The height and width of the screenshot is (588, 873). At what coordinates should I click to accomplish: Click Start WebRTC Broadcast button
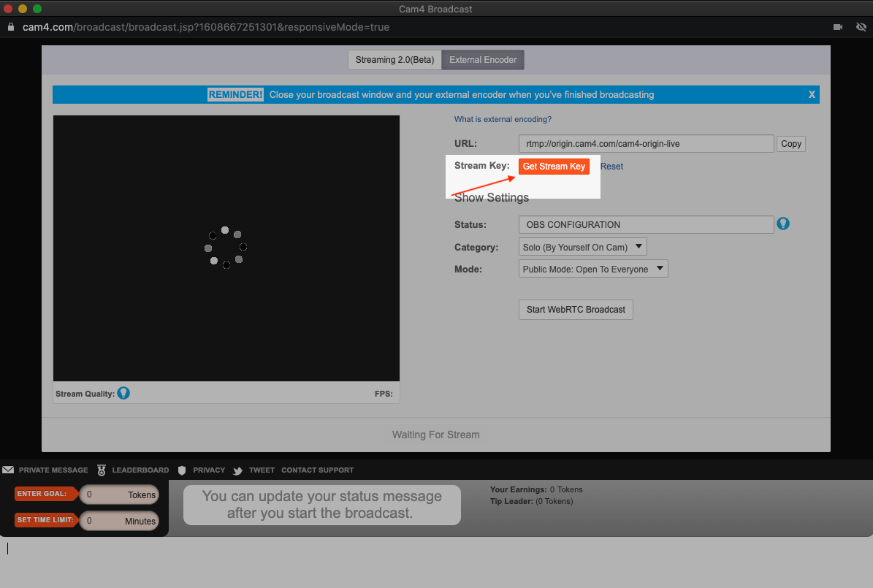tap(576, 309)
